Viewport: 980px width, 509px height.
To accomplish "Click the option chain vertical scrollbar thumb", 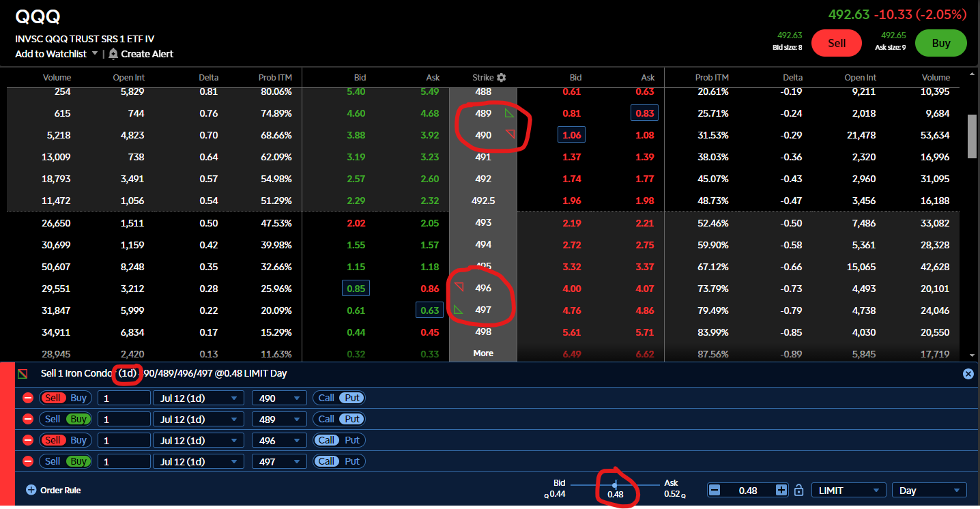I will (972, 136).
